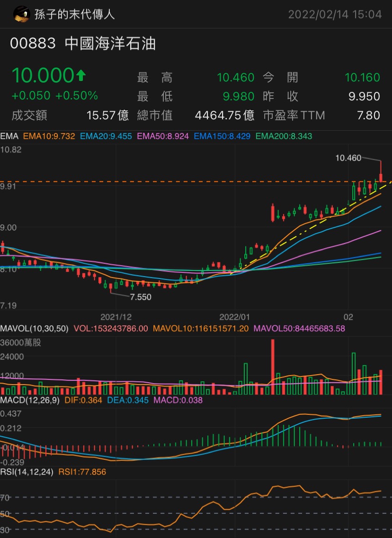Tap the tallest red volume bar
The image size is (392, 538).
point(273,367)
